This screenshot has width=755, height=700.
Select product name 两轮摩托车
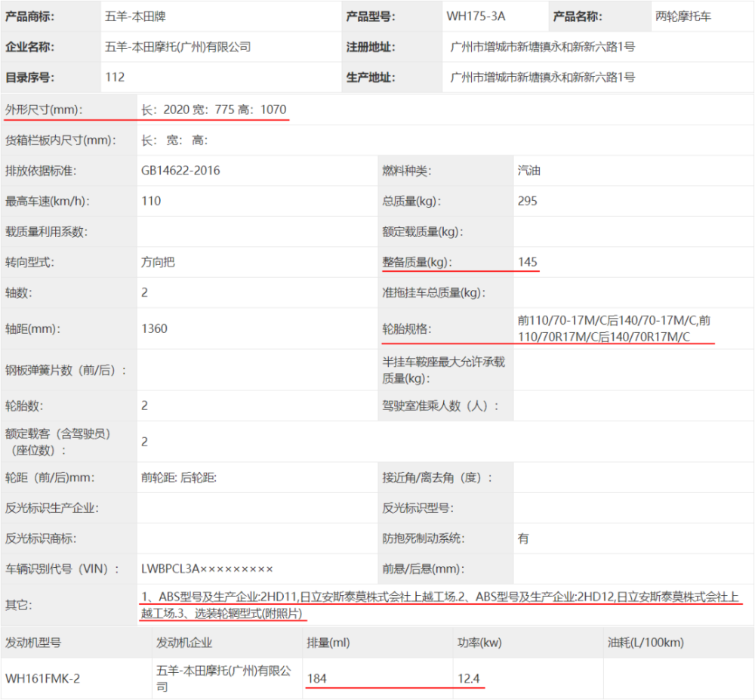tap(683, 17)
